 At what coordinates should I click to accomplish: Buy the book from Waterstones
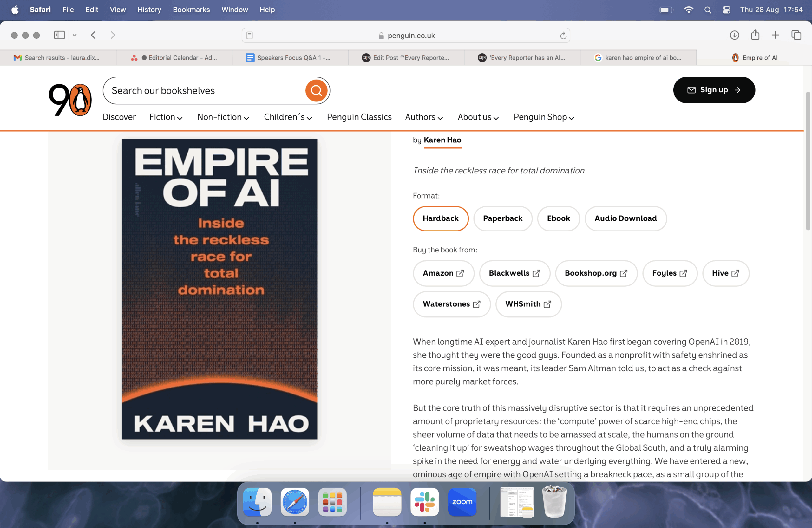click(451, 304)
